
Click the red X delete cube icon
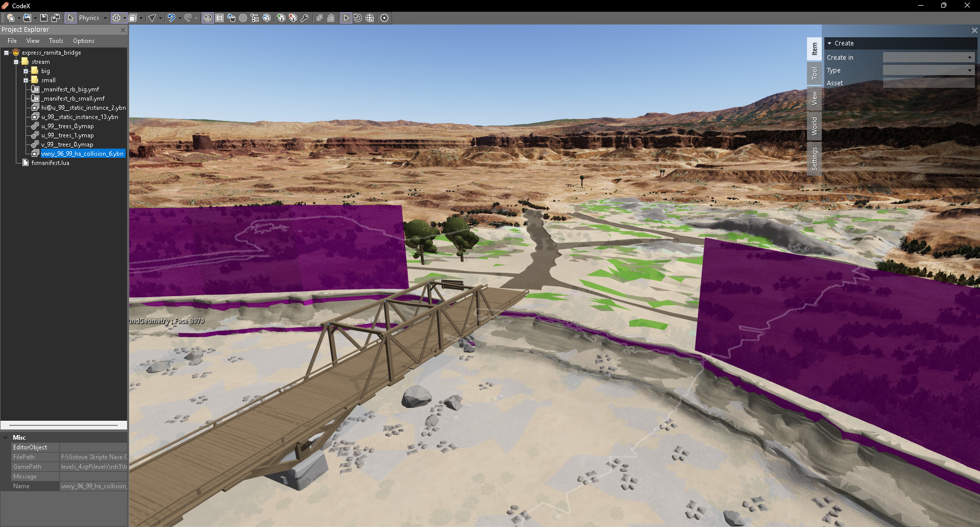293,18
